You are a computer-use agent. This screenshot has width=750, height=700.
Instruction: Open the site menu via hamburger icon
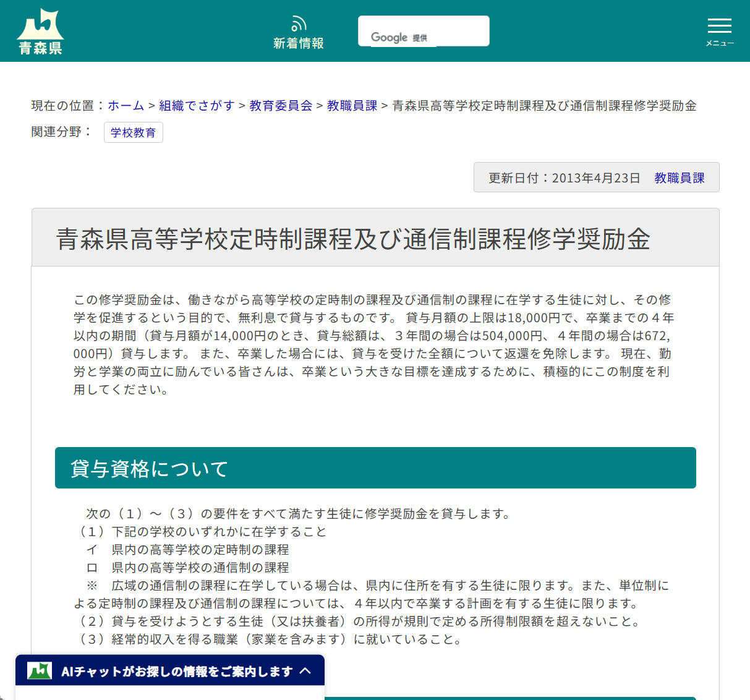(x=719, y=26)
